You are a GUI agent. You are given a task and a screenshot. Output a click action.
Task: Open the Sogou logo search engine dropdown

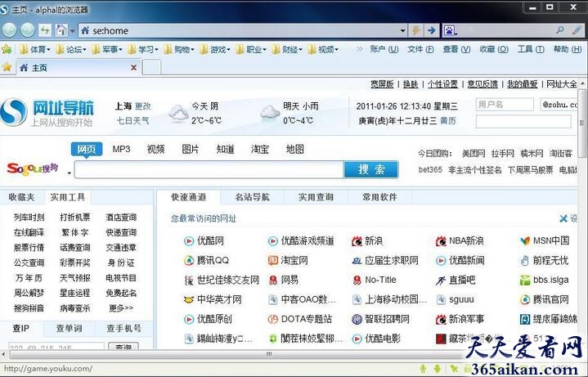[69, 173]
